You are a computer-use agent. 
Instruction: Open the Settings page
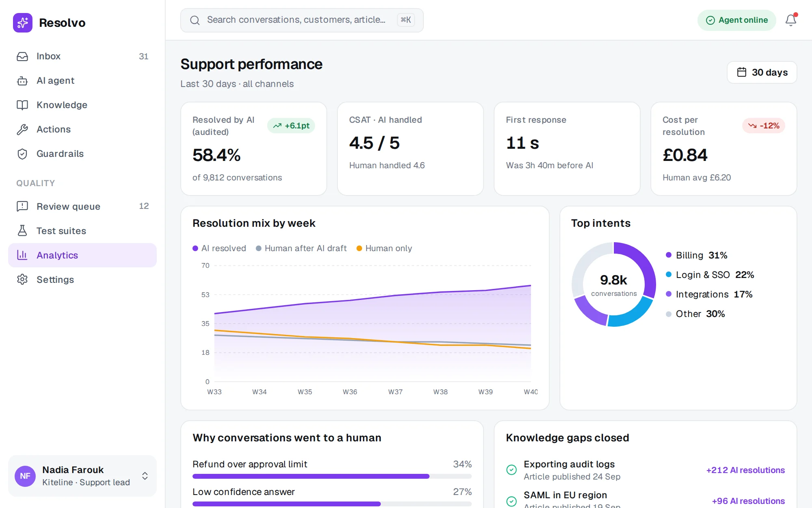click(82, 280)
